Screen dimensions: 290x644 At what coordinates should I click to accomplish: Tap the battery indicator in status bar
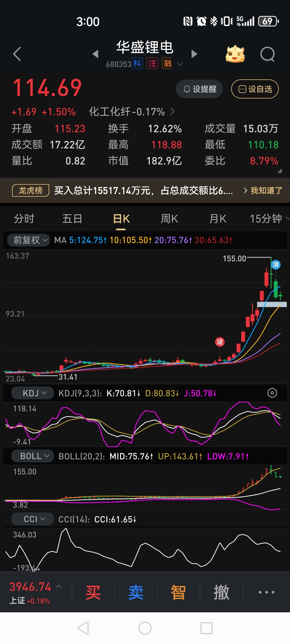click(269, 21)
